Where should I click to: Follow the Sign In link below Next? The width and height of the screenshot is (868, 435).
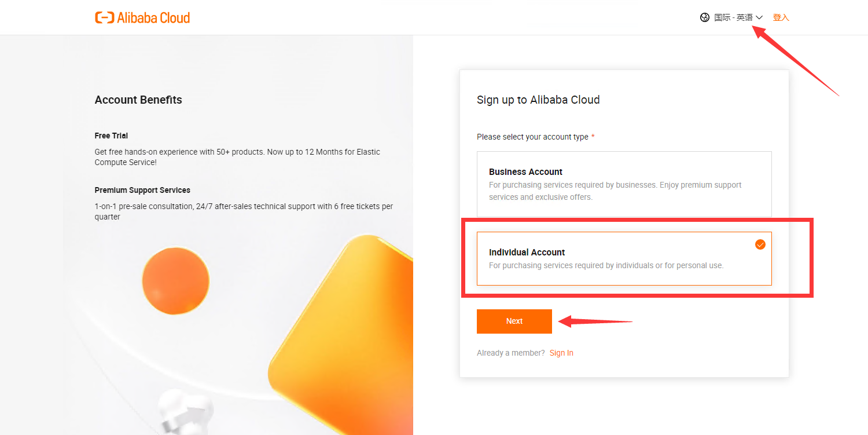tap(561, 353)
